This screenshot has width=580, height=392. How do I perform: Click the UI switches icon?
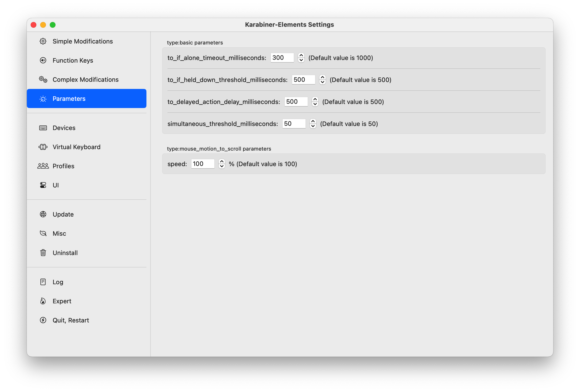(x=43, y=185)
